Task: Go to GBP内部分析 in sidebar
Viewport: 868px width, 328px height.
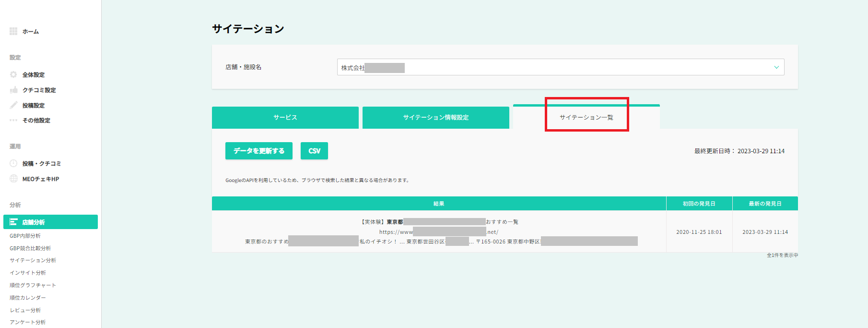Action: pos(25,236)
